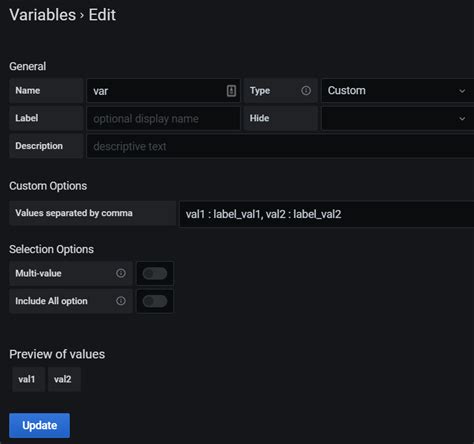Click the Values separated by comma label
Screen dimensions: 474x444
point(74,213)
